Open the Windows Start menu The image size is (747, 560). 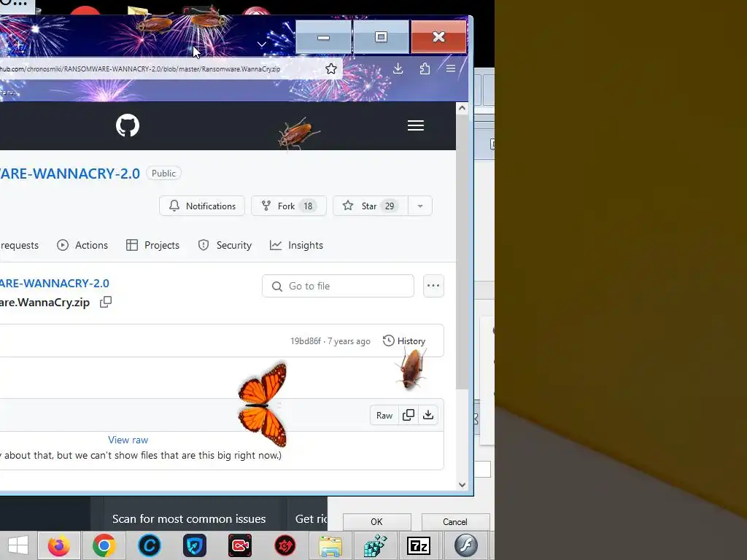point(18,545)
